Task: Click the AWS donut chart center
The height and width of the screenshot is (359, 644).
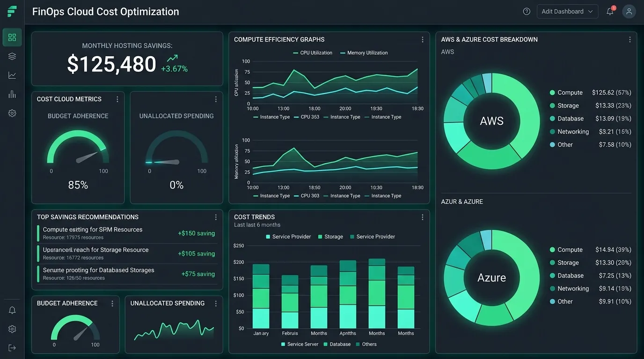Action: tap(492, 121)
